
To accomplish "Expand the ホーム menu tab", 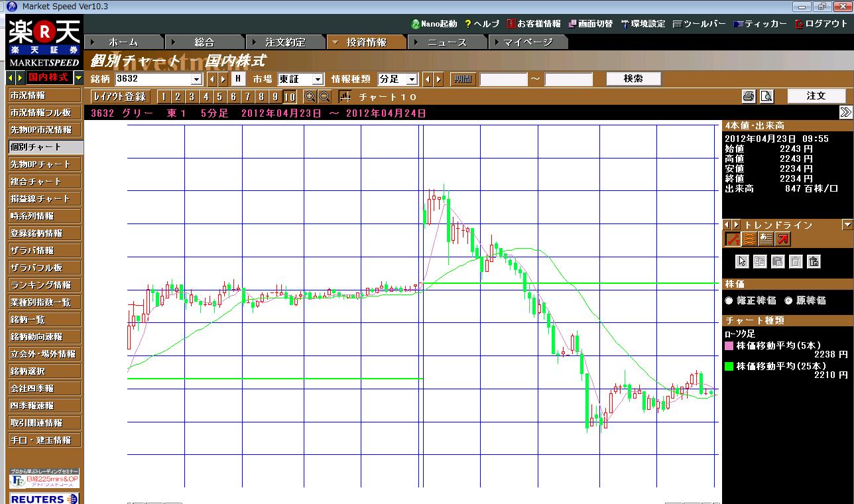I will point(123,42).
